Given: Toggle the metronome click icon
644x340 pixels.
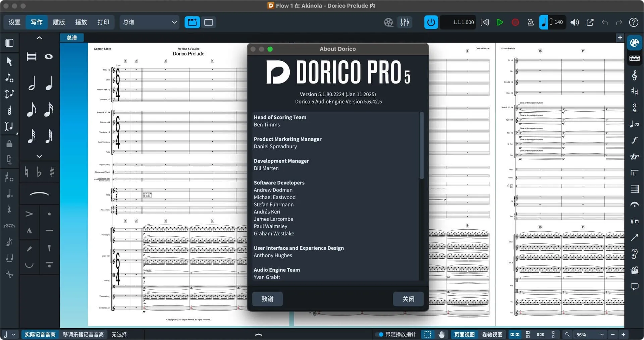Looking at the screenshot, I should point(530,22).
